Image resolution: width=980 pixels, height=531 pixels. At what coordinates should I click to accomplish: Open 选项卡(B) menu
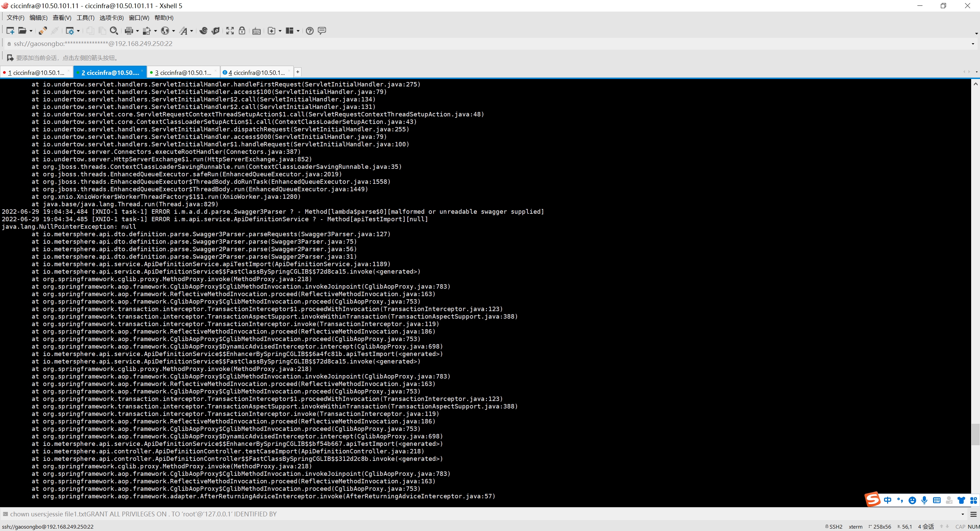[x=112, y=18]
